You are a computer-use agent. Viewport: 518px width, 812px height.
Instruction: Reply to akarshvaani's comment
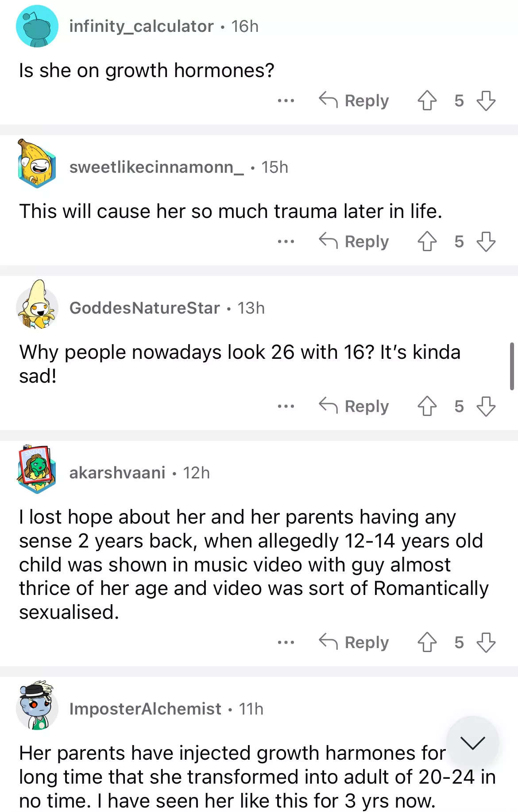pos(354,642)
